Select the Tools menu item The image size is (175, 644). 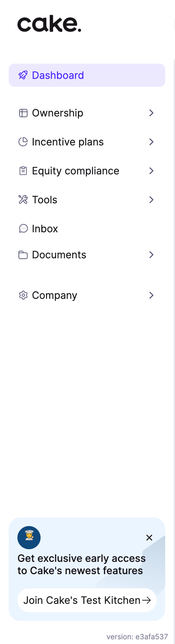point(87,200)
